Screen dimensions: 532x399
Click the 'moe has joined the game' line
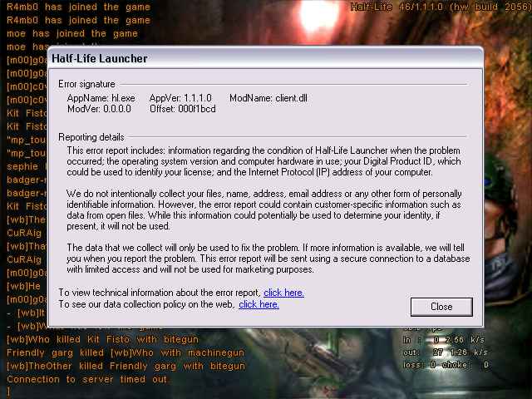[72, 33]
